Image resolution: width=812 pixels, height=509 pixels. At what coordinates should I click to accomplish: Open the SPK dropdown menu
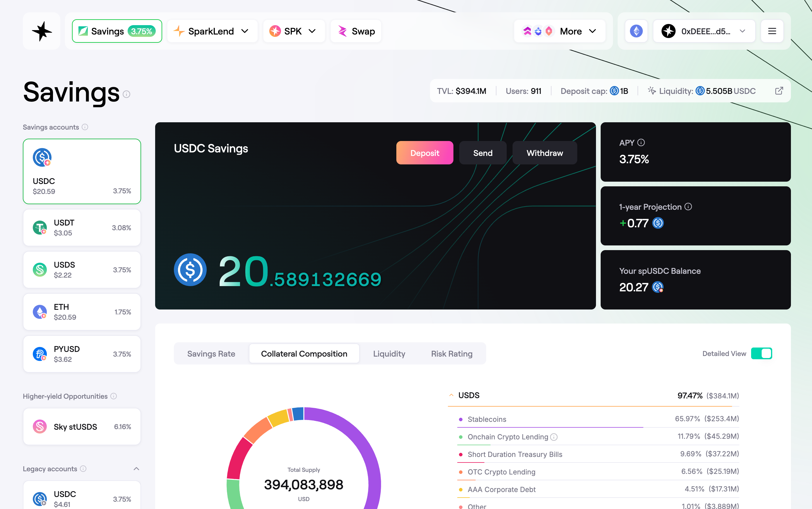point(294,31)
